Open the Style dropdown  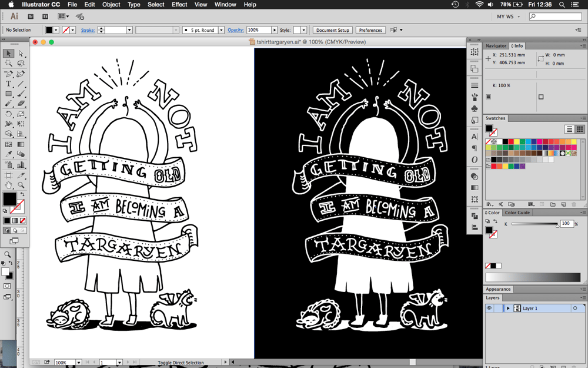click(x=304, y=30)
